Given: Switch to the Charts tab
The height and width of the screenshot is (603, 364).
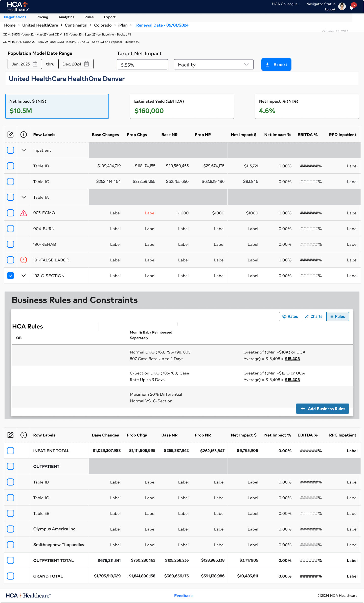Looking at the screenshot, I should pos(314,317).
